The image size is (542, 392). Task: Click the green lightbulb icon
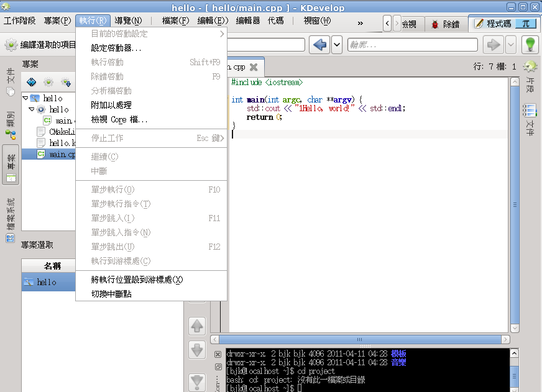pyautogui.click(x=530, y=45)
